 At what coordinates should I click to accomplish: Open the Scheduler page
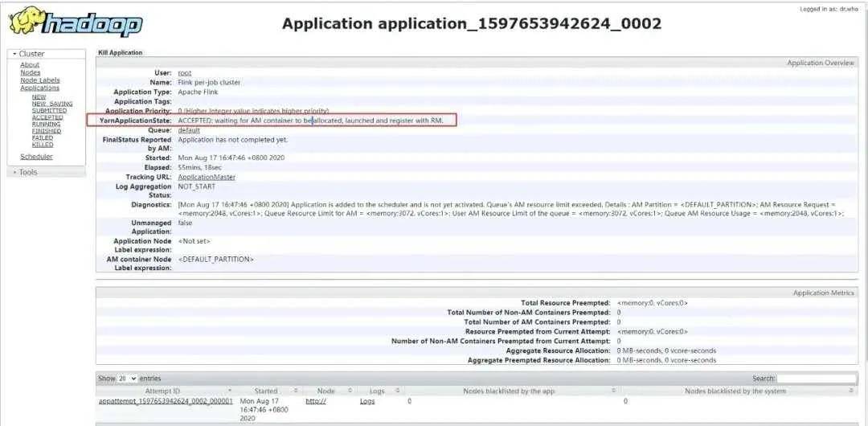point(36,157)
